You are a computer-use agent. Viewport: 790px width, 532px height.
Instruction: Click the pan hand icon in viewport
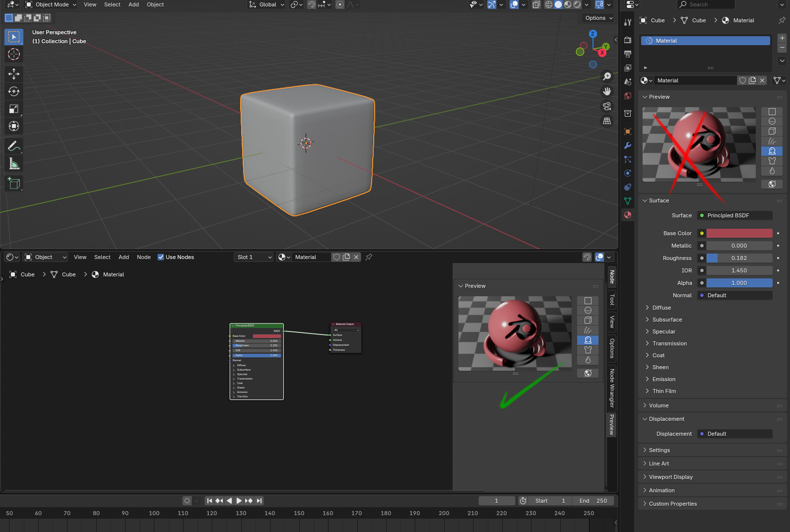(607, 91)
